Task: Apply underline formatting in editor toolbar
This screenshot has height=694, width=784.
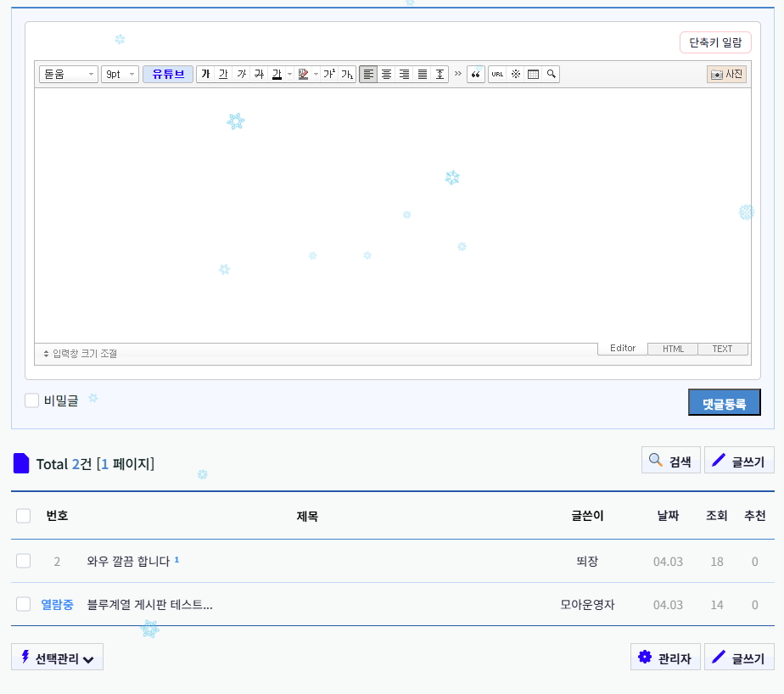Action: pos(222,75)
